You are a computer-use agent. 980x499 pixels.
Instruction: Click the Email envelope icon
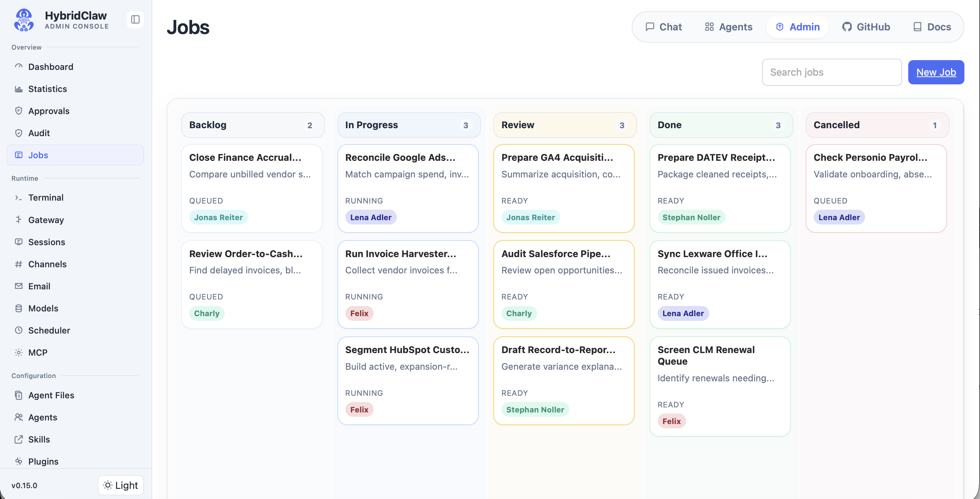coord(18,286)
